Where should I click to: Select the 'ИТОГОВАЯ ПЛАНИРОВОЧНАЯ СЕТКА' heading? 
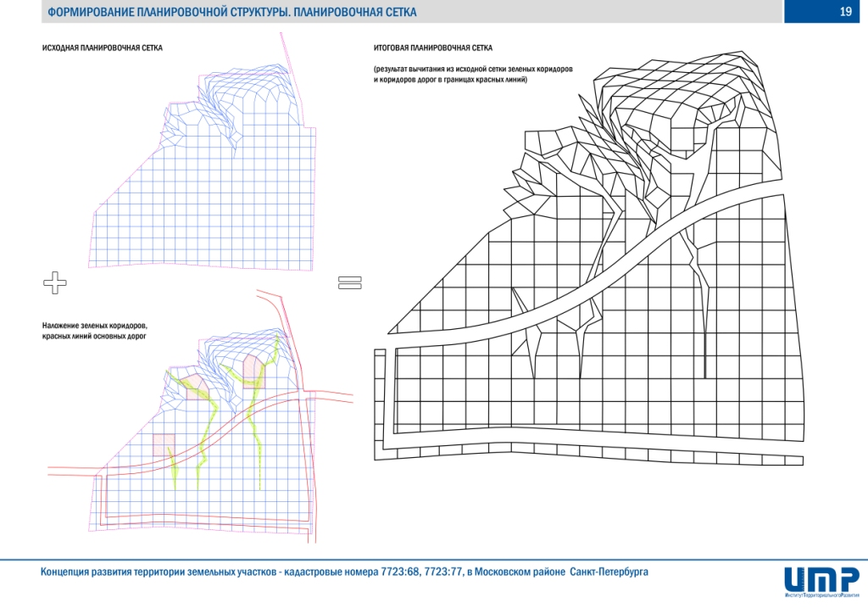tap(432, 48)
